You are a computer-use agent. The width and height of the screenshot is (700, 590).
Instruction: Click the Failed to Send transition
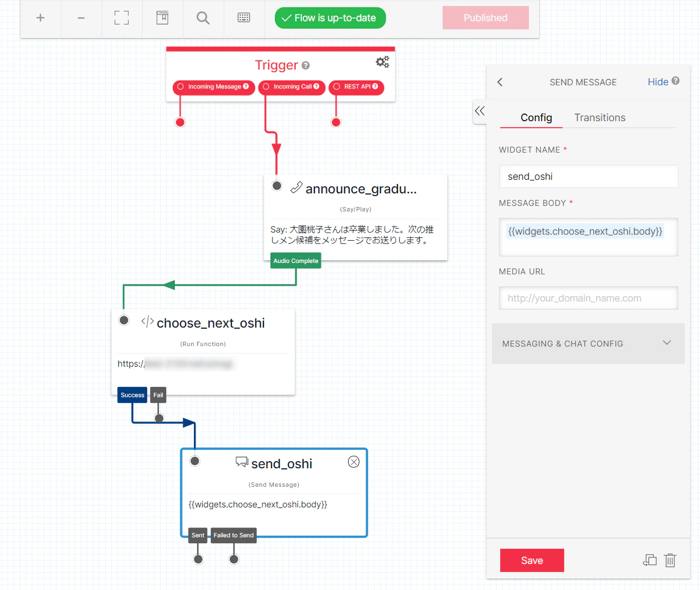tap(234, 535)
